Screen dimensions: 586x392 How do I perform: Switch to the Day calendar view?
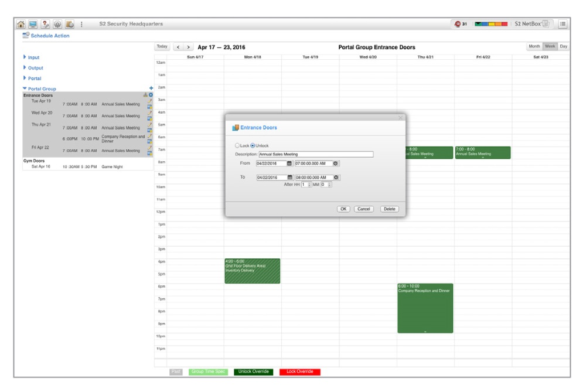coord(563,45)
